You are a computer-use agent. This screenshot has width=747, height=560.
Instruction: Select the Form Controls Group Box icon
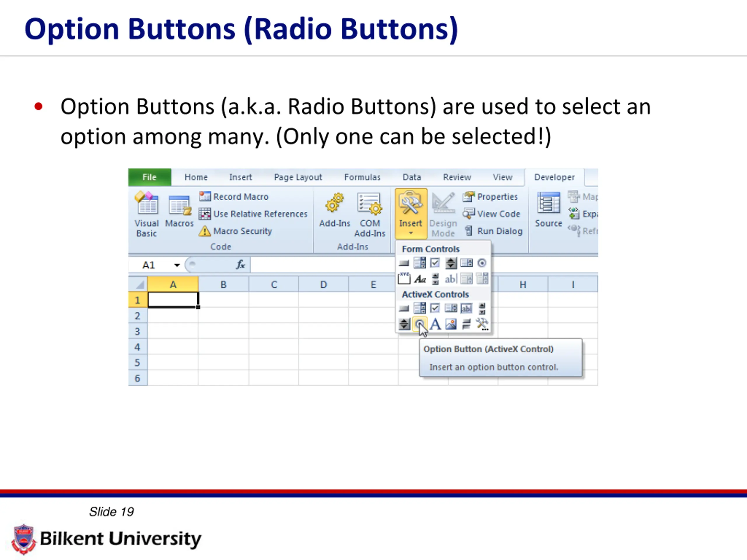[x=404, y=279]
